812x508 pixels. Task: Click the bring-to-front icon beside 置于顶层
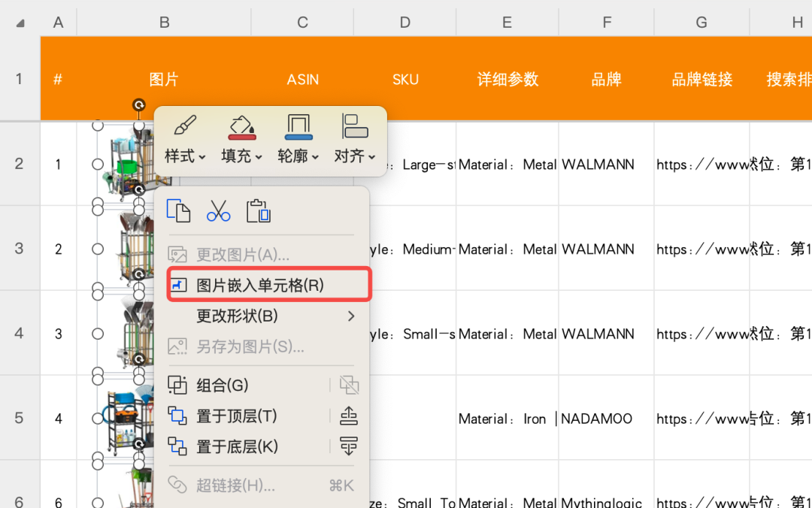pyautogui.click(x=348, y=415)
